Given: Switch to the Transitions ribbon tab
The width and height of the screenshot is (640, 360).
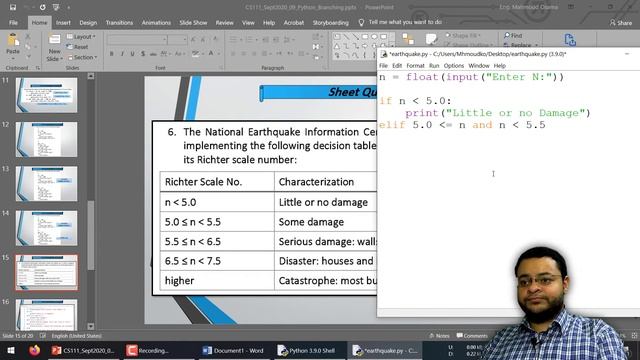Looking at the screenshot, I should tap(119, 23).
